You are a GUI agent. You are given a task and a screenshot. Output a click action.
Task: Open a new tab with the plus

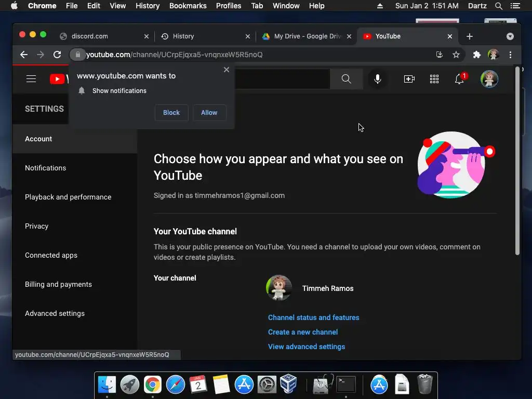tap(470, 36)
